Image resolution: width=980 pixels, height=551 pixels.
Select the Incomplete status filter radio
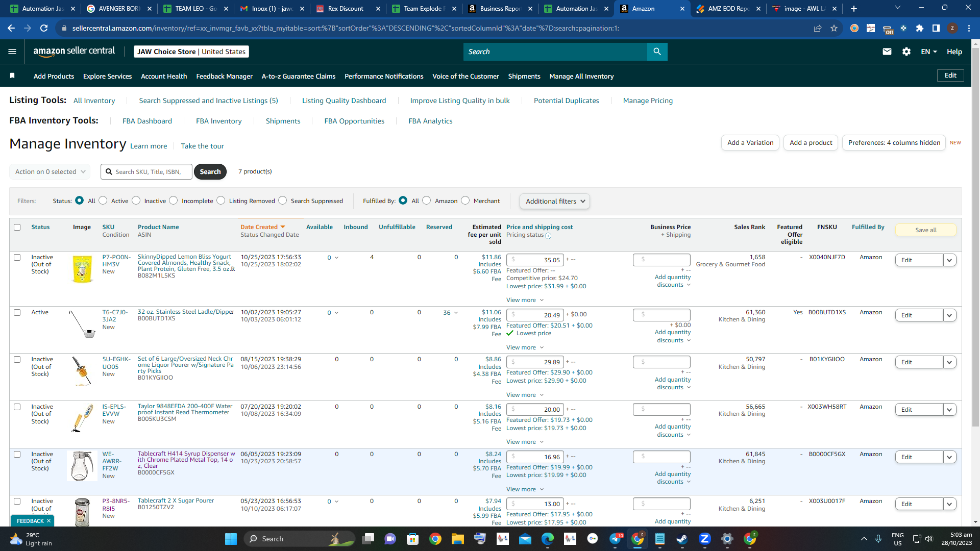click(x=174, y=201)
